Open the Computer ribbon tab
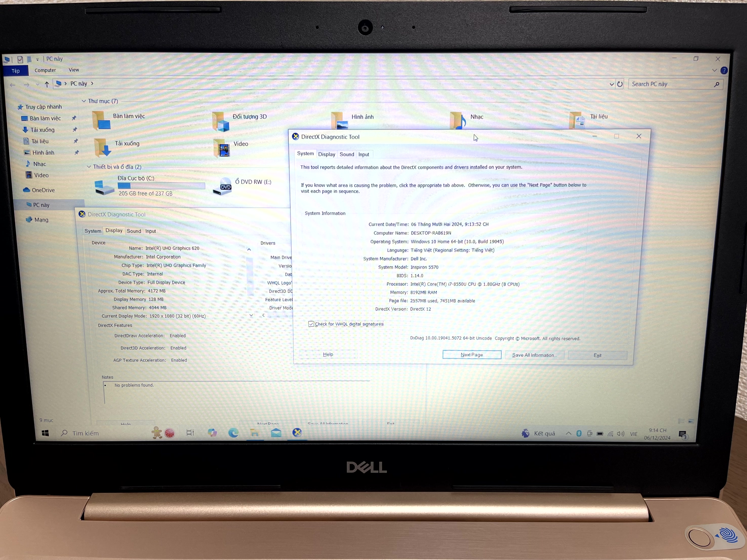747x560 pixels. click(x=45, y=70)
